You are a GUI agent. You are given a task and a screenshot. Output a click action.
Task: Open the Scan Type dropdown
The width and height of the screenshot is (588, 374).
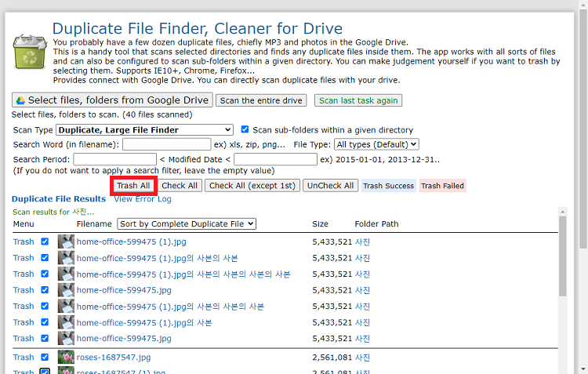click(x=144, y=130)
